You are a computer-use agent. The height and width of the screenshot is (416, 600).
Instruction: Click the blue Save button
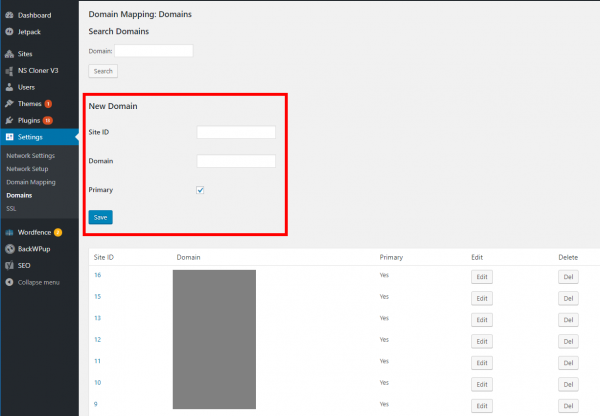pos(101,217)
